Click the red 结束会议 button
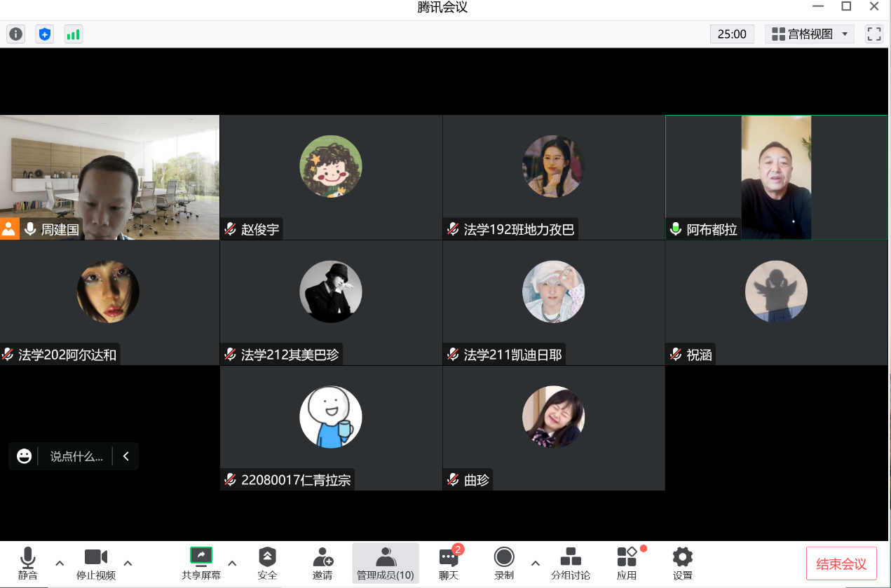Viewport: 891px width, 588px height. [x=841, y=564]
